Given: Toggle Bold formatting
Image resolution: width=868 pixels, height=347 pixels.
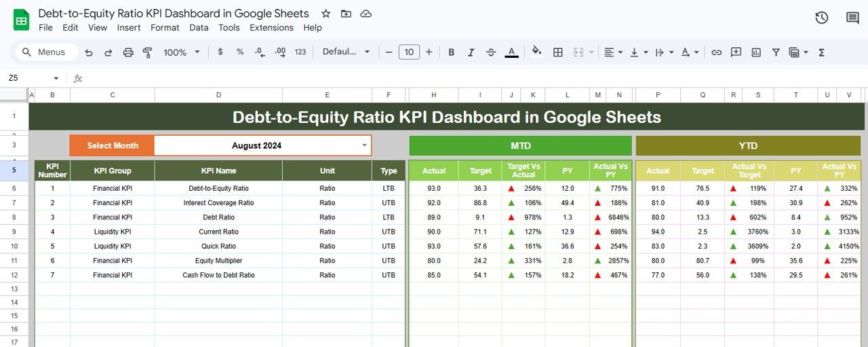Looking at the screenshot, I should tap(452, 52).
